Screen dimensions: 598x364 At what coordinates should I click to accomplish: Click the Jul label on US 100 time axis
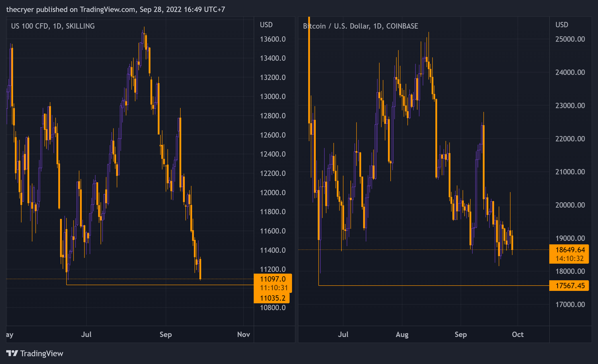86,334
